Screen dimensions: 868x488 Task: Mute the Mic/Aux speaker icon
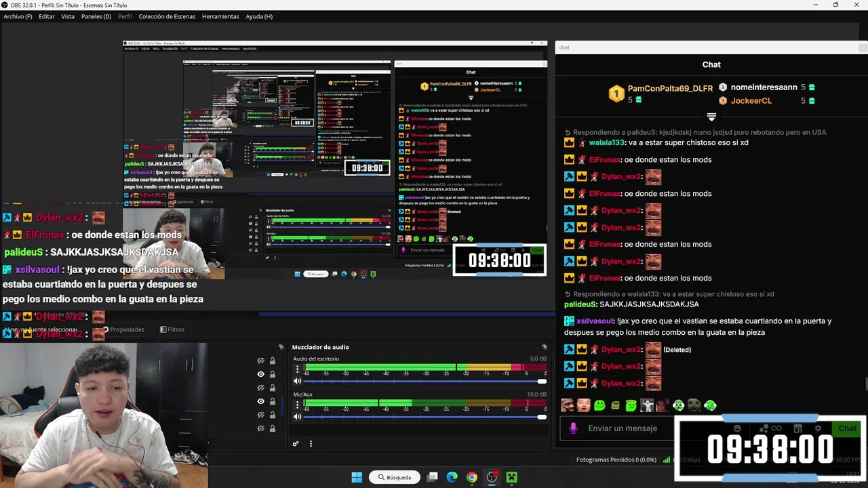(297, 417)
